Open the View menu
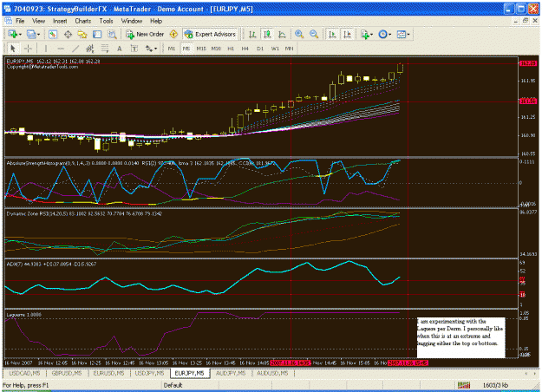 (x=38, y=21)
